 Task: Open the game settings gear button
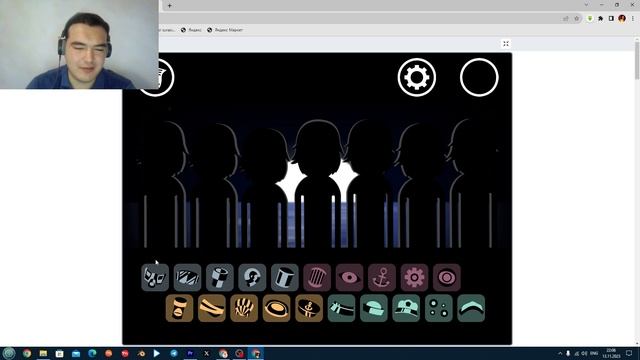(x=417, y=77)
